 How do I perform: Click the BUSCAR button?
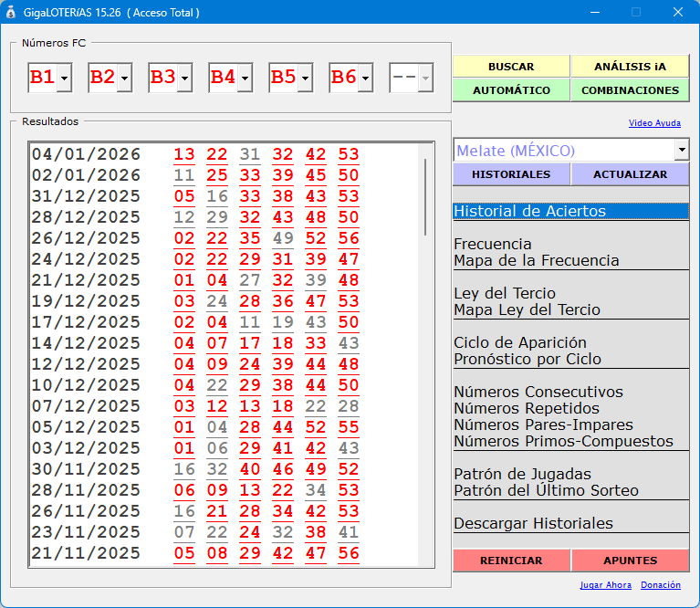click(511, 67)
